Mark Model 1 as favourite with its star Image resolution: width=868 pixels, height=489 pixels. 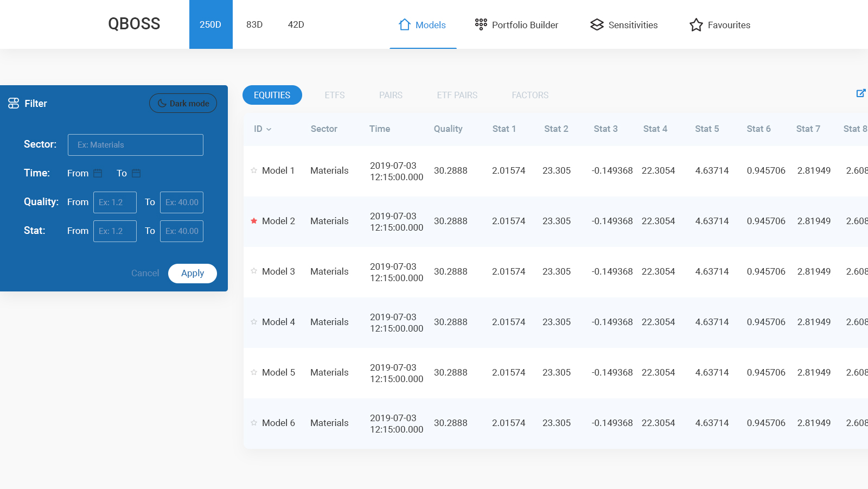point(254,170)
